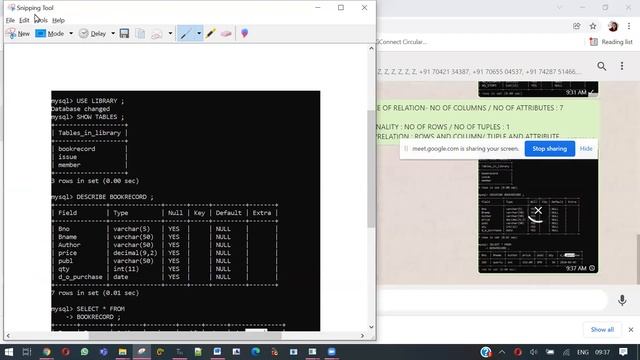The image size is (640, 360).
Task: Send the snip via the mail icon
Action: pos(157,33)
